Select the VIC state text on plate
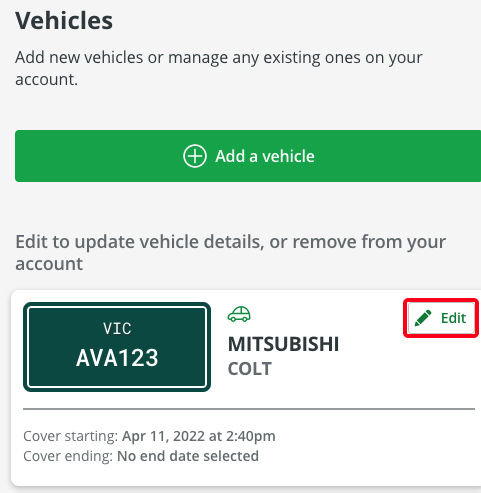The width and height of the screenshot is (481, 493). [x=117, y=329]
